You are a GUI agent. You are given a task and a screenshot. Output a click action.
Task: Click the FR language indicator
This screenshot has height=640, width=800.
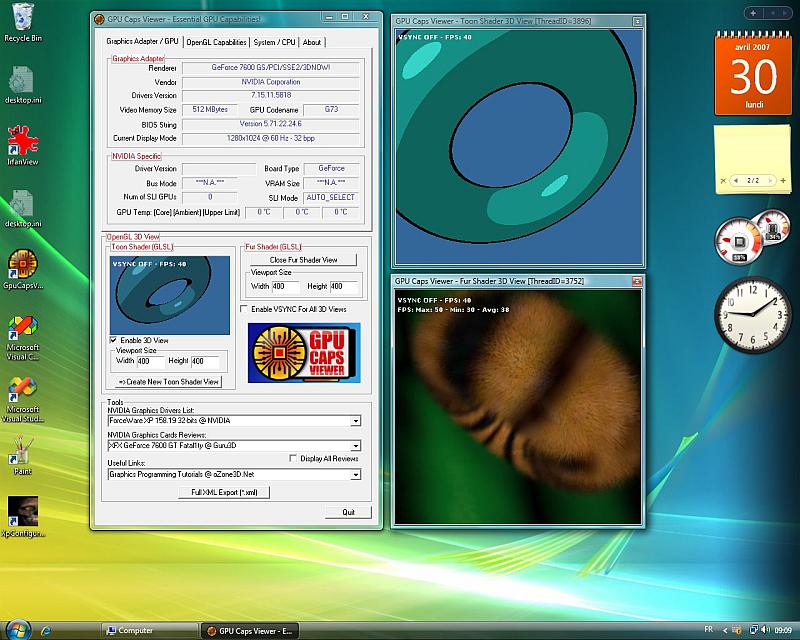[x=709, y=629]
